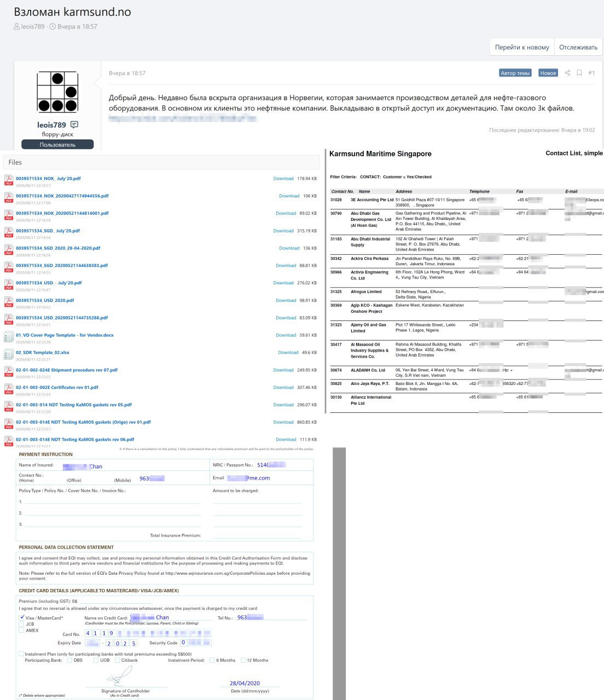Click the PDF icon for 0039571534_SGD_ July'20.pdf
The width and height of the screenshot is (604, 700).
click(9, 232)
